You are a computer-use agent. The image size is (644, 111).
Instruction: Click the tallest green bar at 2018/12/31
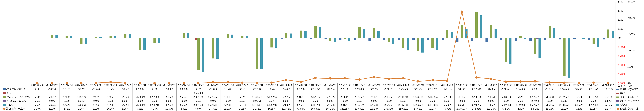click(476, 25)
